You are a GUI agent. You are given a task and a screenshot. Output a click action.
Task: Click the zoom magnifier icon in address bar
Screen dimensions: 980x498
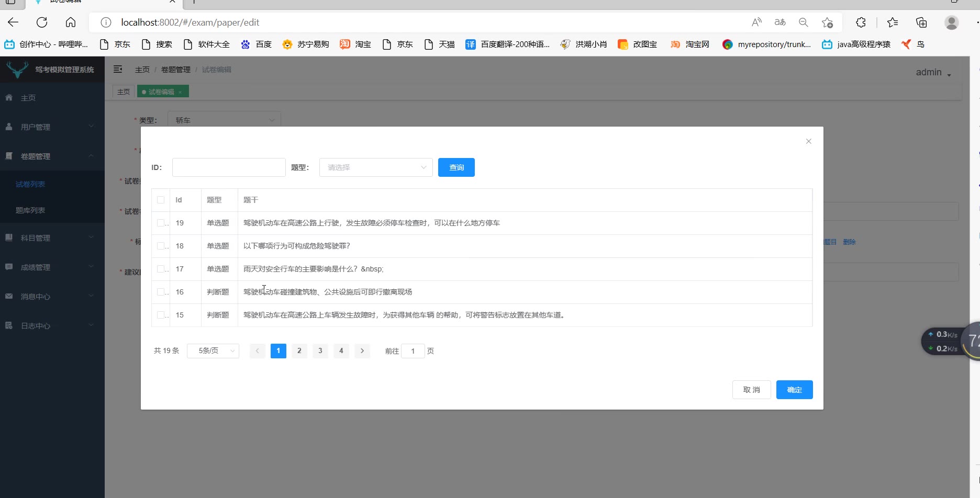coord(803,22)
